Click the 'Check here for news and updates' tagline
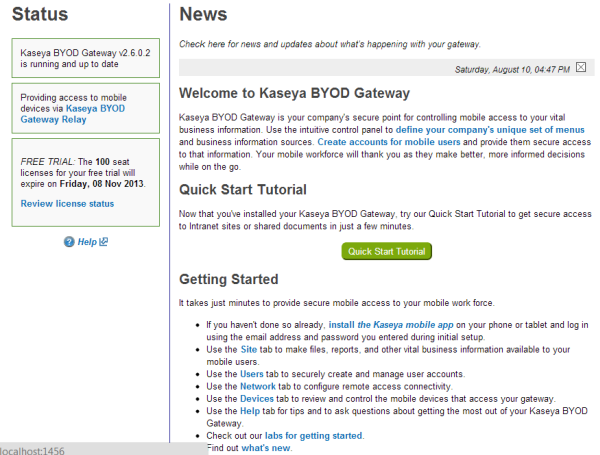This screenshot has width=600, height=455. [x=329, y=44]
